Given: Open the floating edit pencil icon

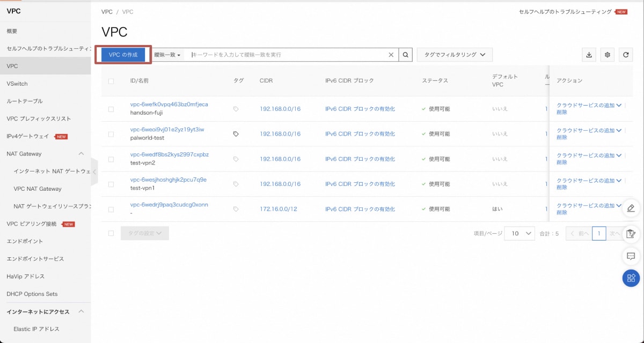Looking at the screenshot, I should (631, 208).
